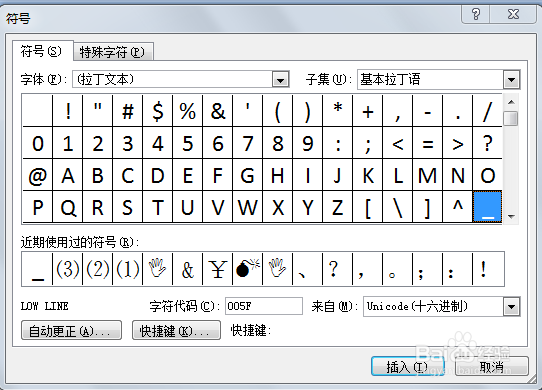The width and height of the screenshot is (542, 390).
Task: Select the letter O in the grid
Action: click(488, 175)
